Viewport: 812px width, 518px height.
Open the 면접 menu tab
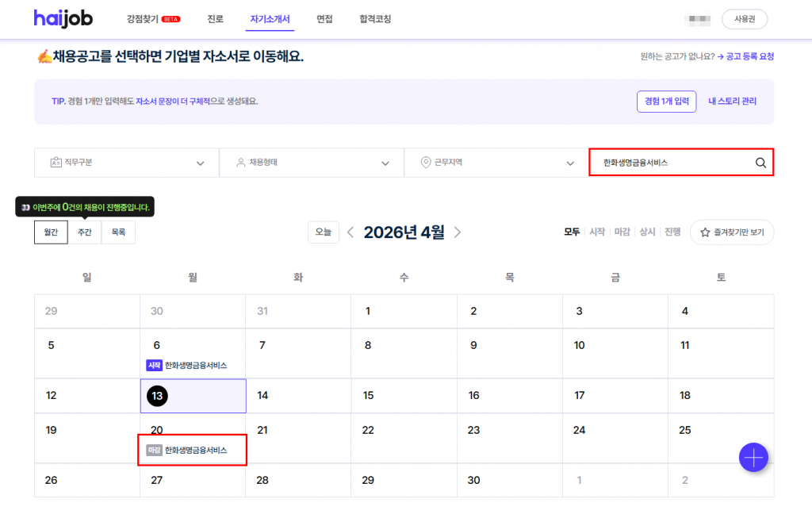(x=324, y=19)
